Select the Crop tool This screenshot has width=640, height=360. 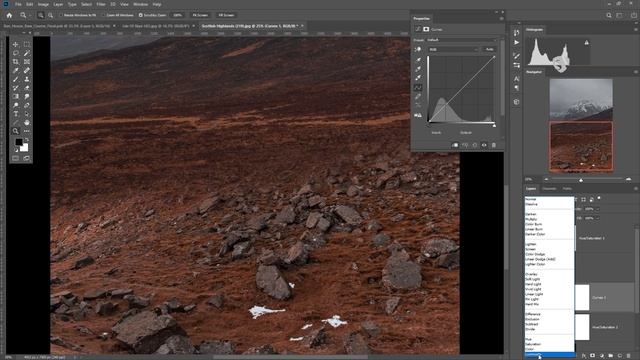[x=16, y=62]
